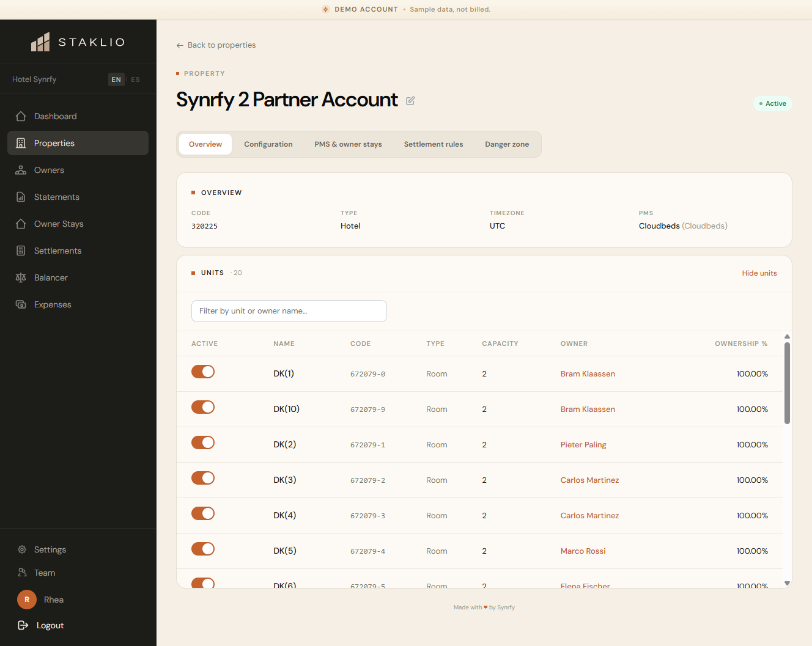This screenshot has height=646, width=812.
Task: Click the Team members icon
Action: coord(22,573)
